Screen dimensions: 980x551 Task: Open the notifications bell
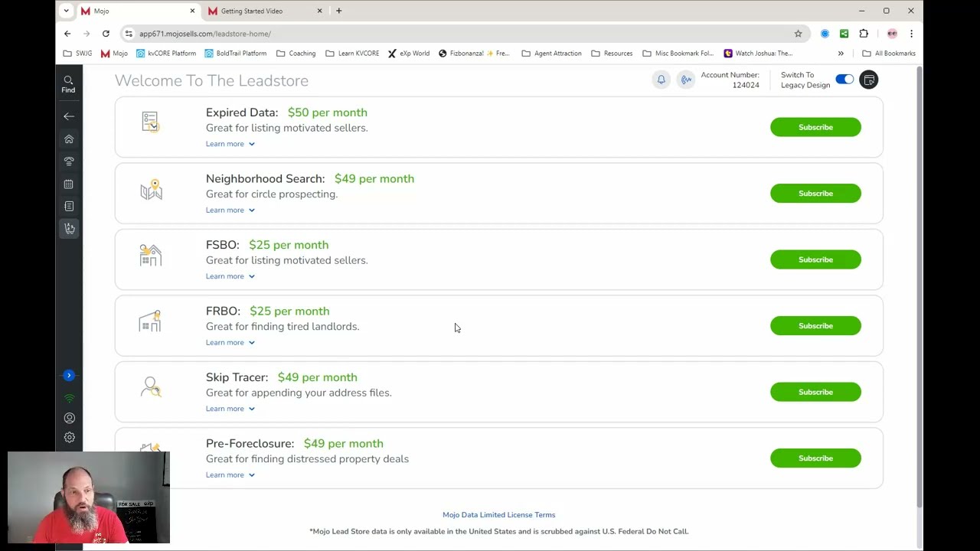pyautogui.click(x=661, y=80)
